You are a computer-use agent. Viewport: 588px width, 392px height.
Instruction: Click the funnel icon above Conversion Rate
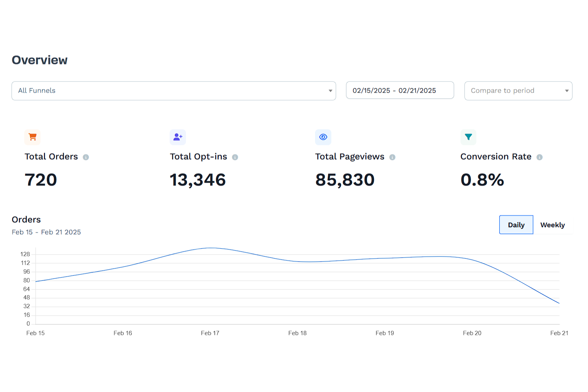[468, 137]
